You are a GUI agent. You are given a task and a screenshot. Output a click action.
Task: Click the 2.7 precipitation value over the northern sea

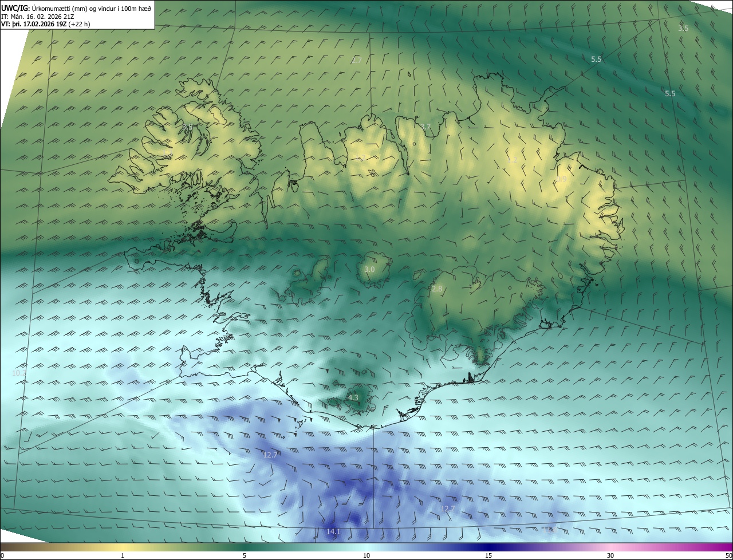pyautogui.click(x=357, y=60)
